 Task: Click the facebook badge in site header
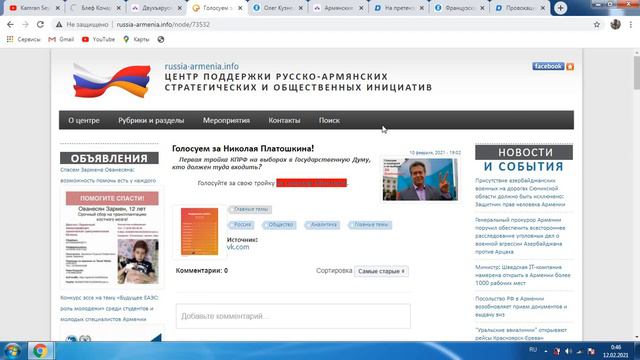point(548,66)
